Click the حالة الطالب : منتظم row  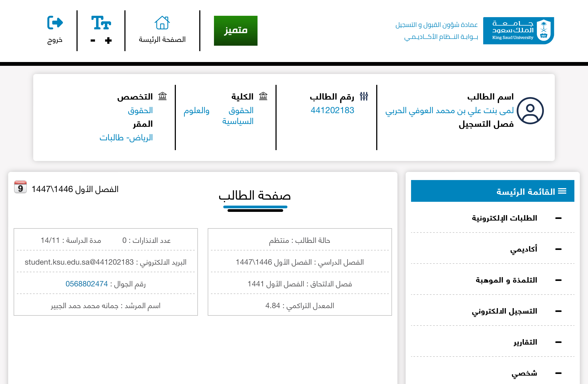[x=300, y=240]
